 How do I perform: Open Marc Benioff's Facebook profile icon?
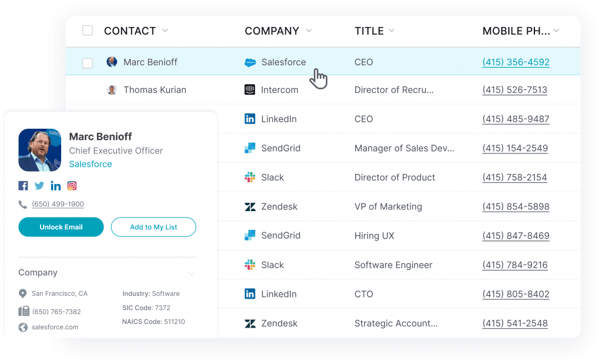[22, 185]
